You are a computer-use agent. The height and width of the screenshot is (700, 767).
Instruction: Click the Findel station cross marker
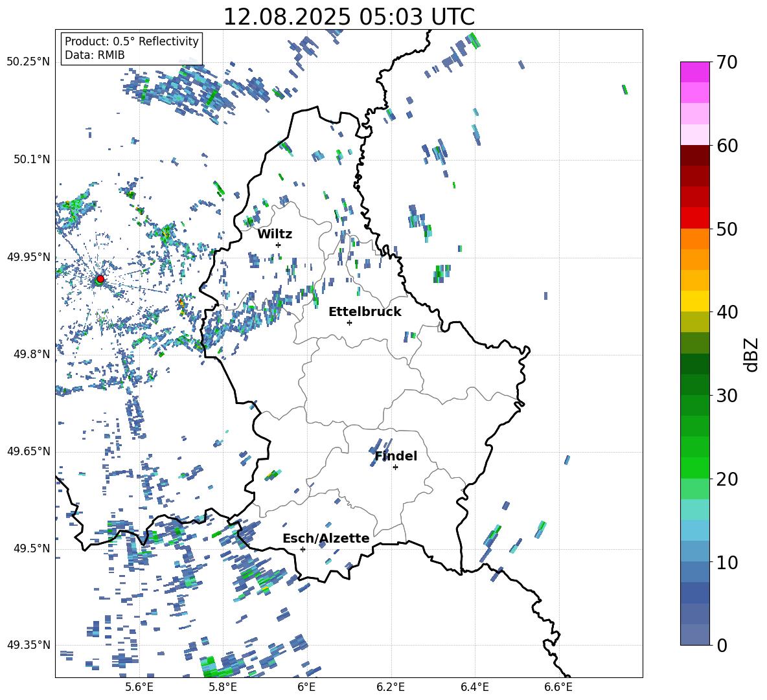point(395,468)
